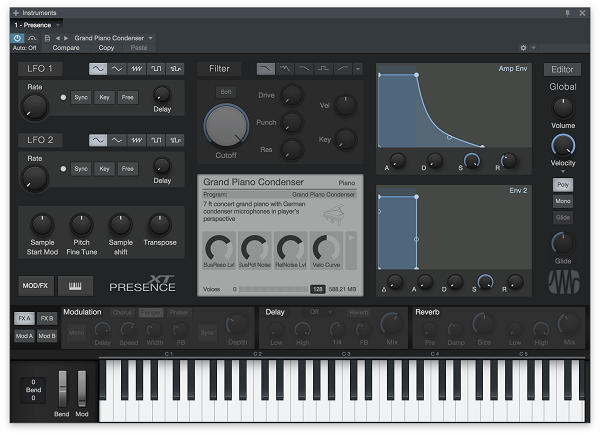This screenshot has height=435, width=600.
Task: Show the keyboard view icon button
Action: 75,286
